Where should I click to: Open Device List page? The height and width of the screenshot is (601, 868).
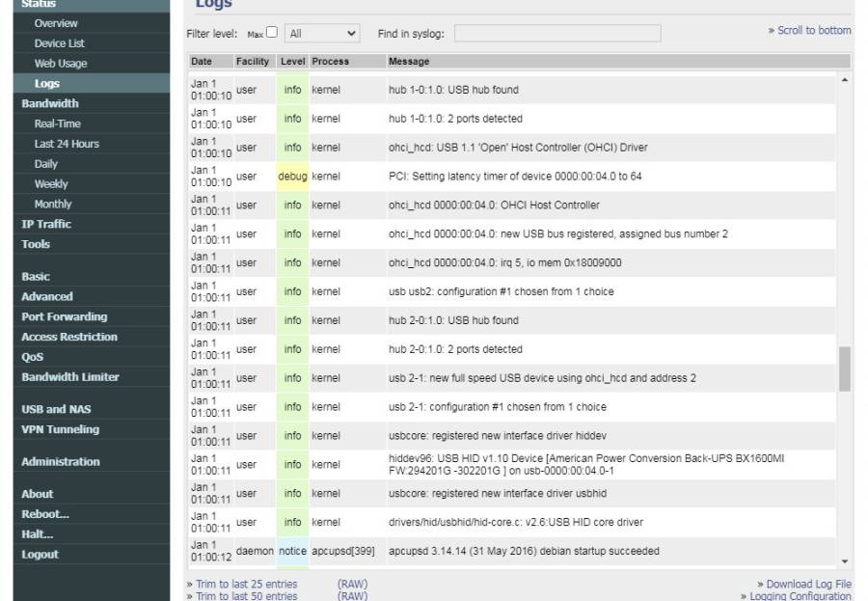coord(59,43)
